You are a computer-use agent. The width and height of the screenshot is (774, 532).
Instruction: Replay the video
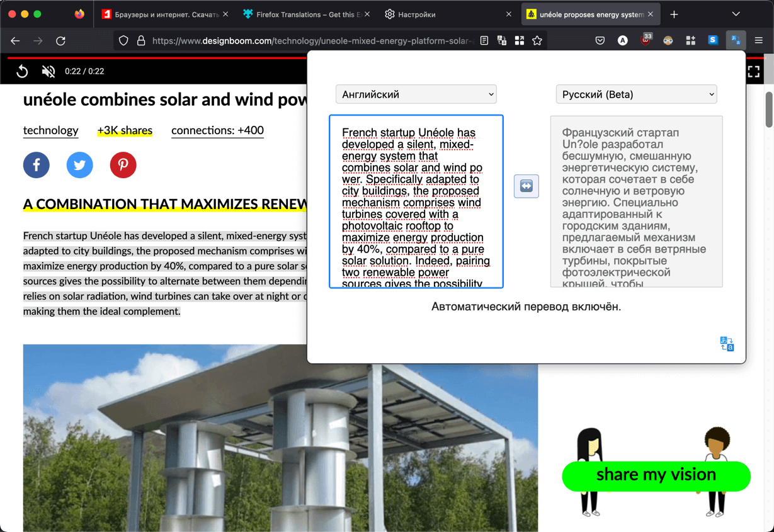22,71
